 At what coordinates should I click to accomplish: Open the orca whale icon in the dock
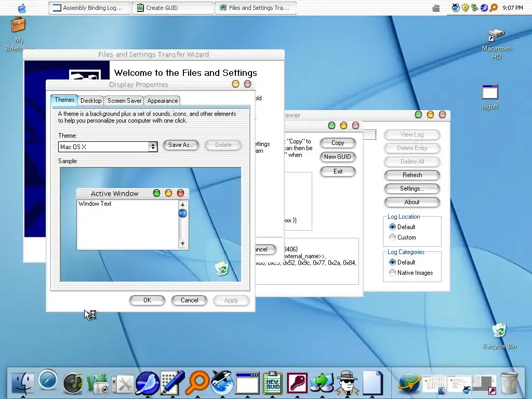(222, 383)
